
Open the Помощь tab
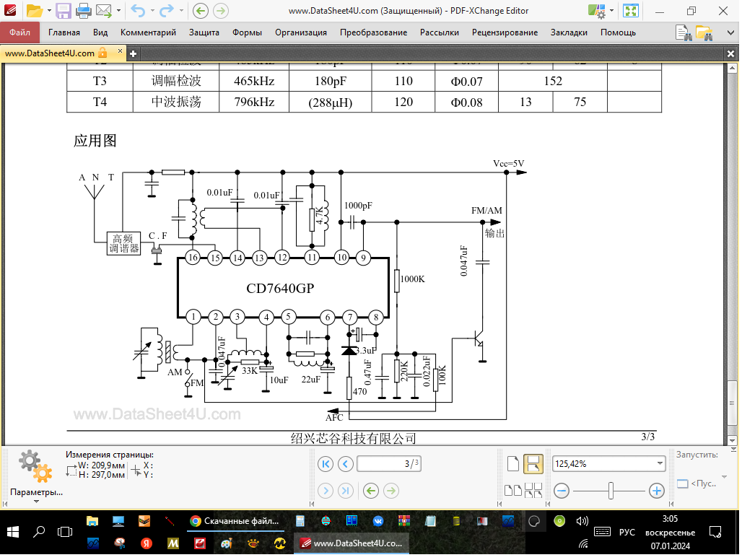pyautogui.click(x=618, y=32)
